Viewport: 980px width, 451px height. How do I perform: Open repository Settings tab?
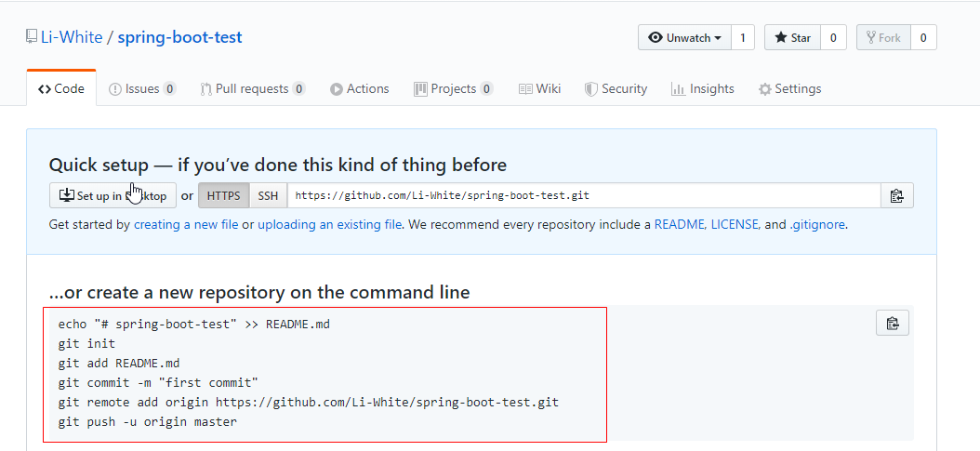(789, 89)
